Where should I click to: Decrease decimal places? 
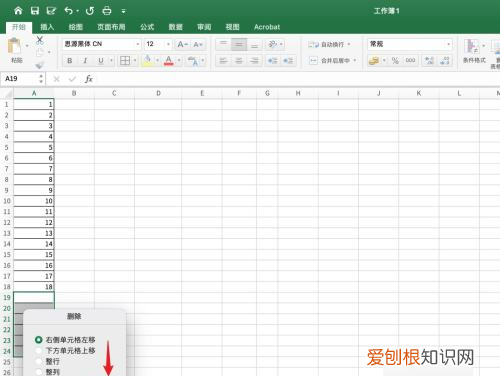[445, 61]
